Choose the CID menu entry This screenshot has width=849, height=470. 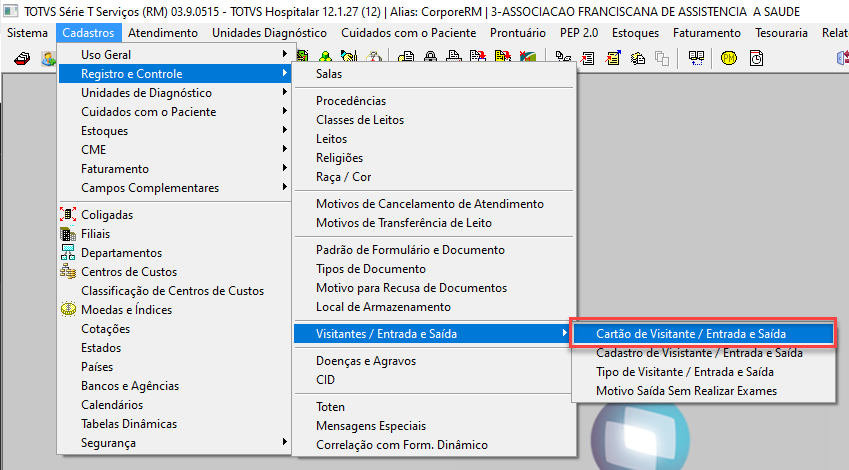click(x=434, y=380)
